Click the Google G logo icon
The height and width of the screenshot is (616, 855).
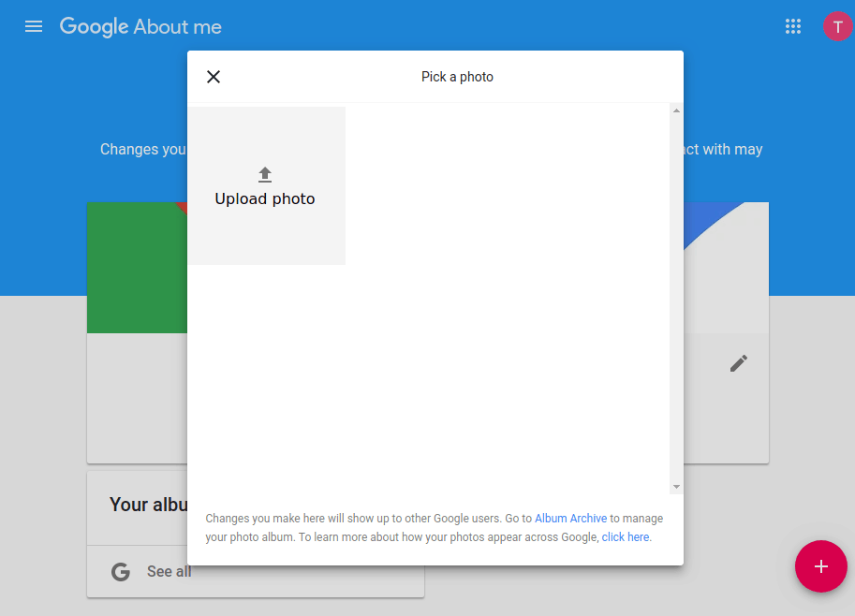tap(121, 572)
